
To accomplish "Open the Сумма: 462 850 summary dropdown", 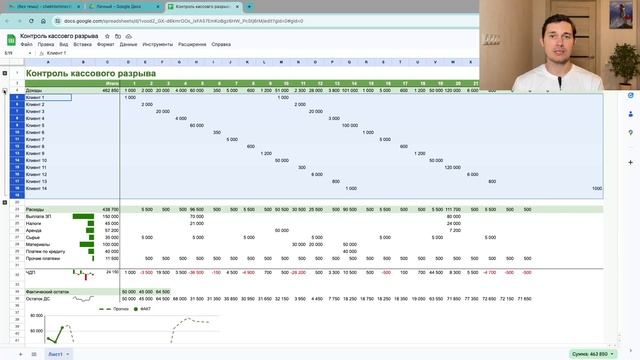I will 593,354.
